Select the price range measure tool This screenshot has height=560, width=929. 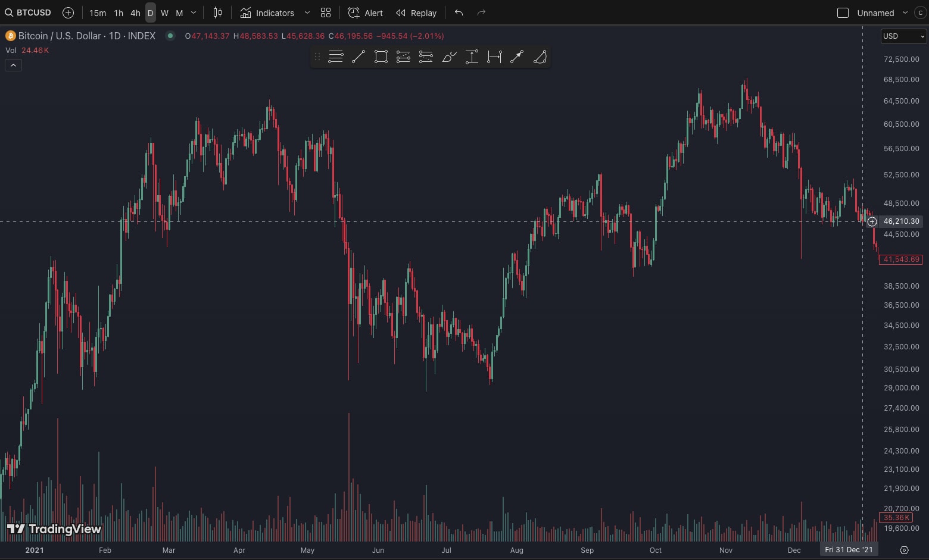tap(472, 57)
